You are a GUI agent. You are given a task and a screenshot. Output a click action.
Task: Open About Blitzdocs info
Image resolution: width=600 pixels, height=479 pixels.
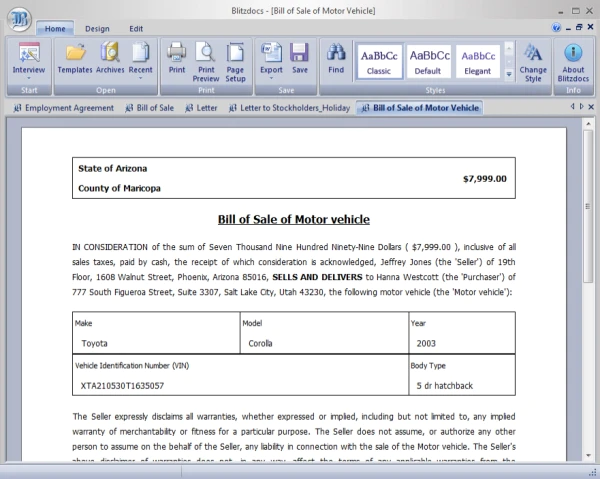tap(573, 62)
